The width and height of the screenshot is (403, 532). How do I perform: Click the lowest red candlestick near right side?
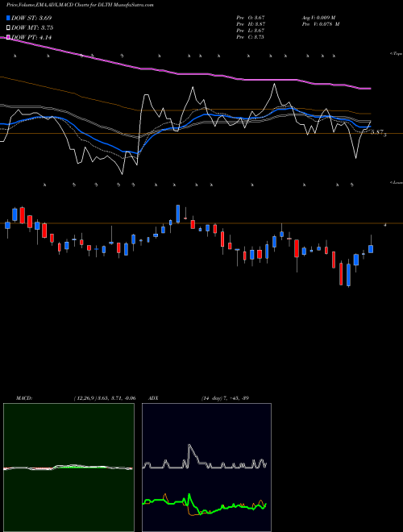[x=341, y=274]
